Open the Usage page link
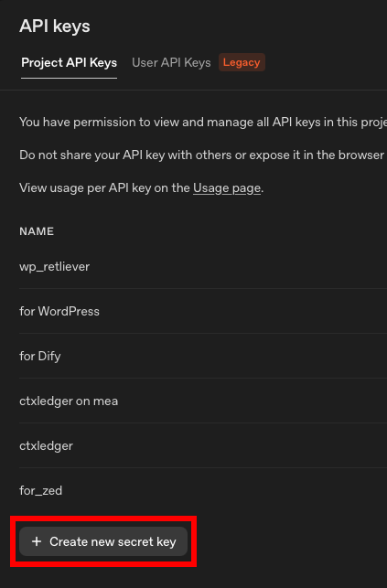The height and width of the screenshot is (588, 387). tap(227, 187)
